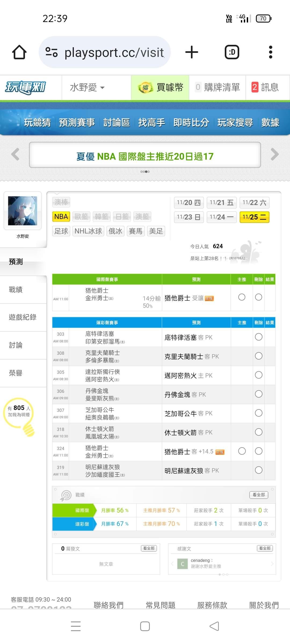This screenshot has height=644, width=290.
Task: Select the NBA league tab
Action: click(x=61, y=217)
